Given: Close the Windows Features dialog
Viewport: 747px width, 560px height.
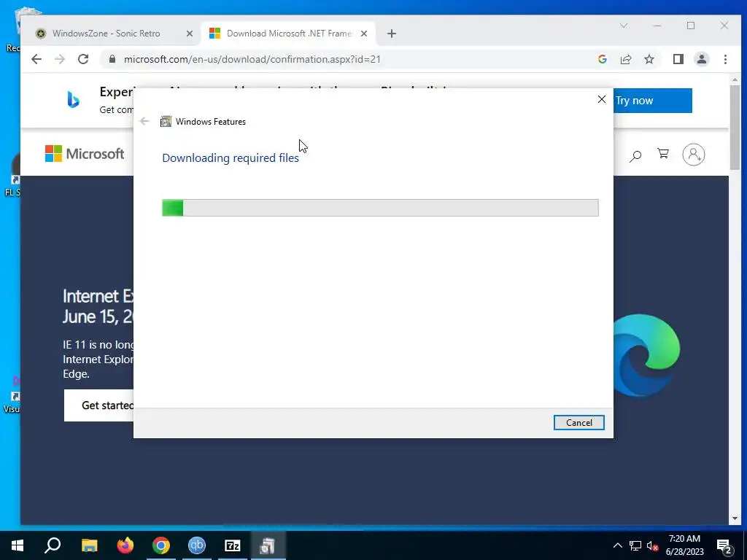Looking at the screenshot, I should [x=602, y=99].
